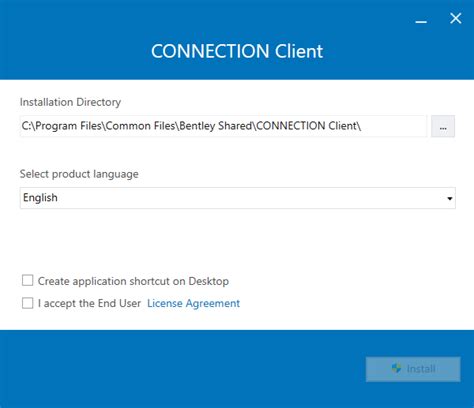Minimize the CONNECTION Client installer window
This screenshot has width=474, height=408.
[x=421, y=21]
